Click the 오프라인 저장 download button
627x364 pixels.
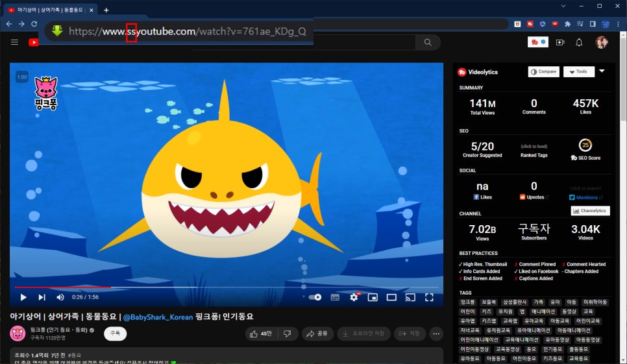(x=363, y=334)
